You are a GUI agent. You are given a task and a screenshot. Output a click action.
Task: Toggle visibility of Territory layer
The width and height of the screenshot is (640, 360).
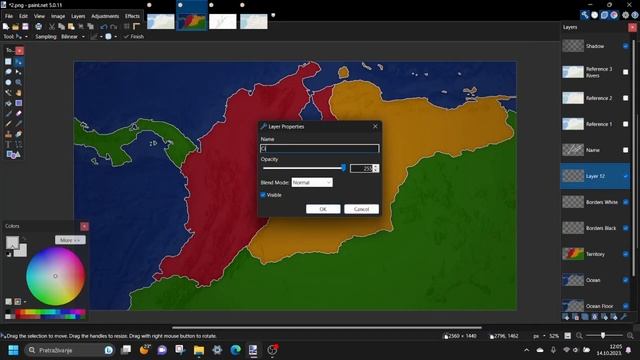click(625, 254)
